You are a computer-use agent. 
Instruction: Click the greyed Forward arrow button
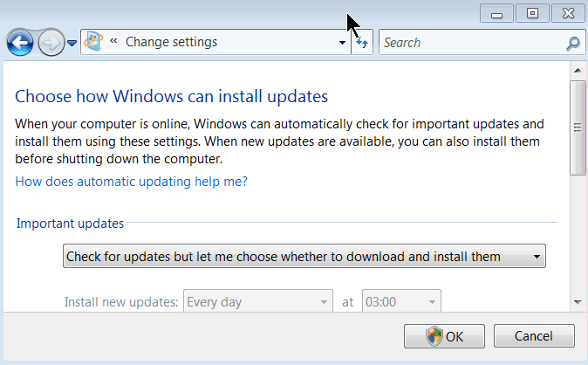(51, 43)
